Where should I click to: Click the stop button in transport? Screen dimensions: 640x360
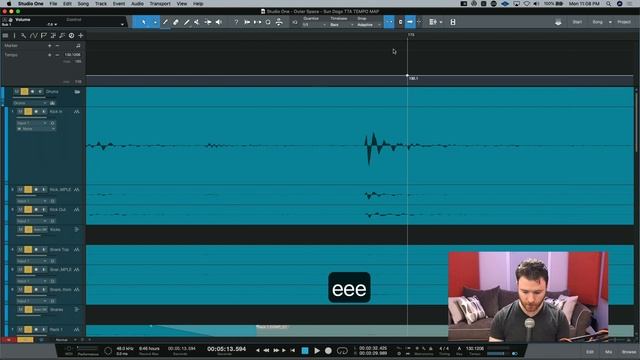(305, 351)
